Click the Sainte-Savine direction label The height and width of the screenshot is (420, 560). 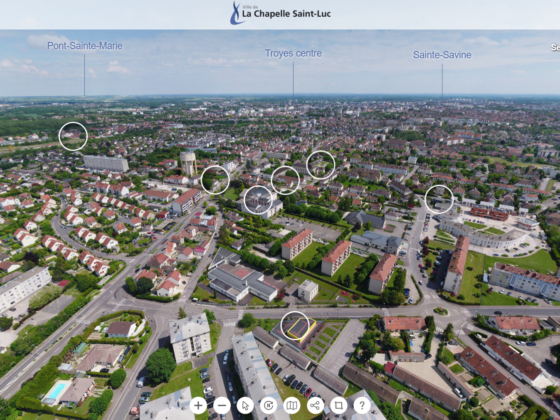442,55
